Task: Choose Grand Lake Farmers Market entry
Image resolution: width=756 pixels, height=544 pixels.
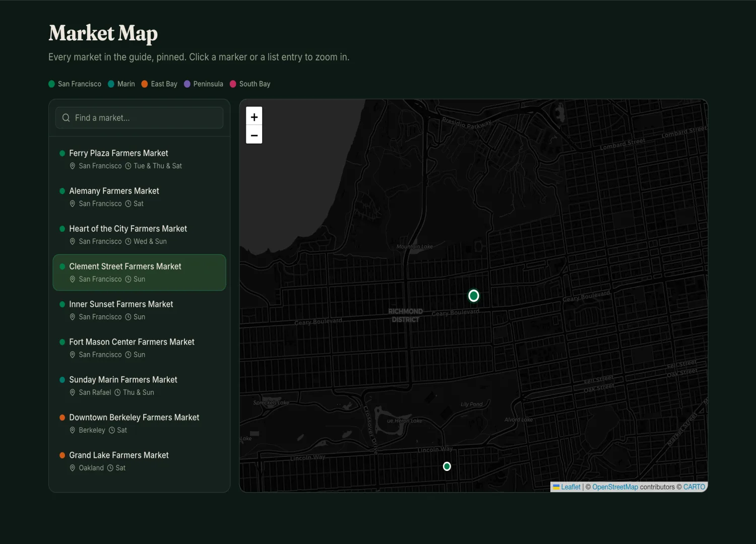Action: [x=139, y=461]
